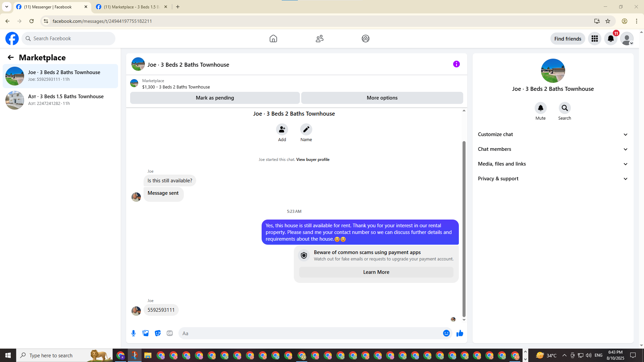Open the emoji picker in the message box
The height and width of the screenshot is (362, 644).
point(446,333)
